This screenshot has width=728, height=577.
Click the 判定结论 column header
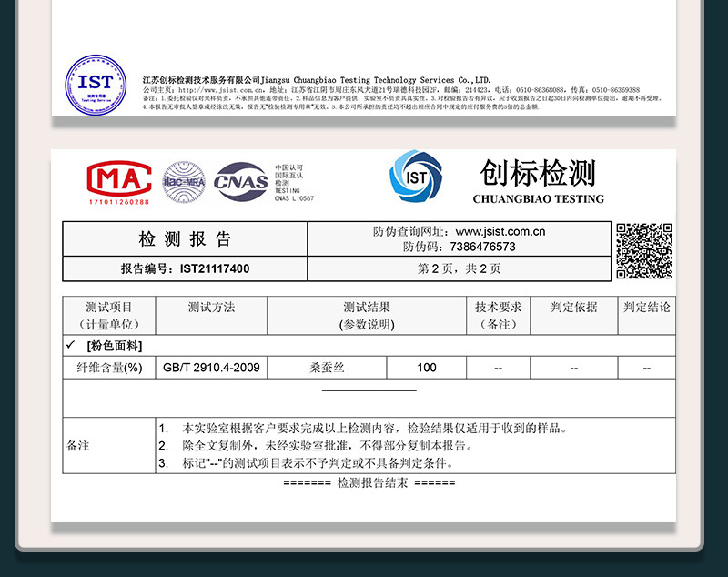click(x=647, y=315)
